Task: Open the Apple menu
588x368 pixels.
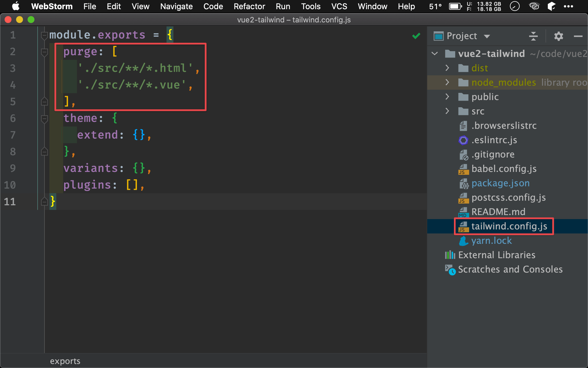Action: click(x=16, y=6)
